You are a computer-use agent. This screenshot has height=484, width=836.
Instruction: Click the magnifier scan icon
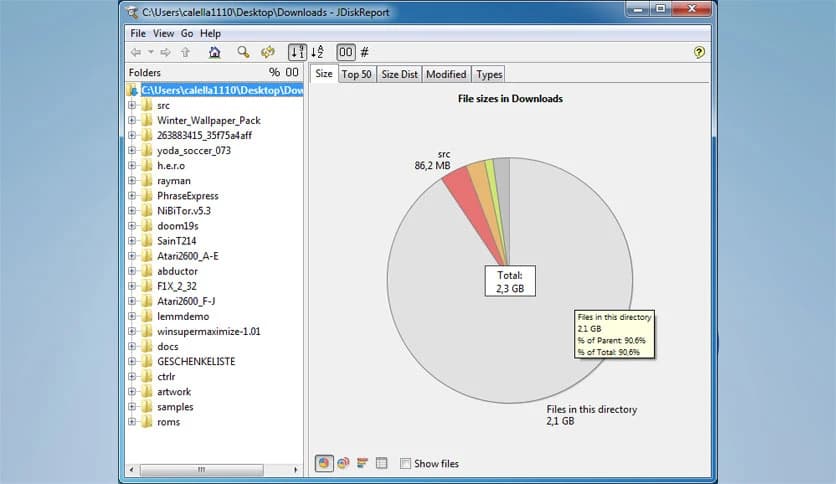[x=243, y=52]
